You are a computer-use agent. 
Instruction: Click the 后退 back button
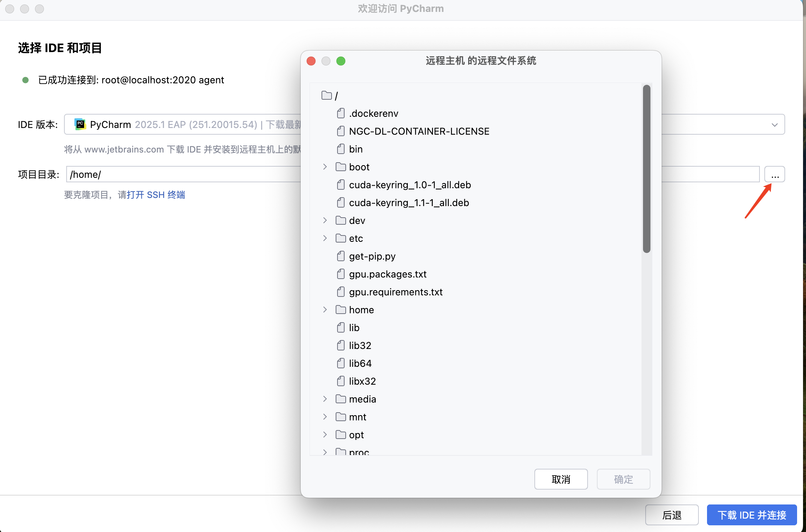(x=672, y=515)
